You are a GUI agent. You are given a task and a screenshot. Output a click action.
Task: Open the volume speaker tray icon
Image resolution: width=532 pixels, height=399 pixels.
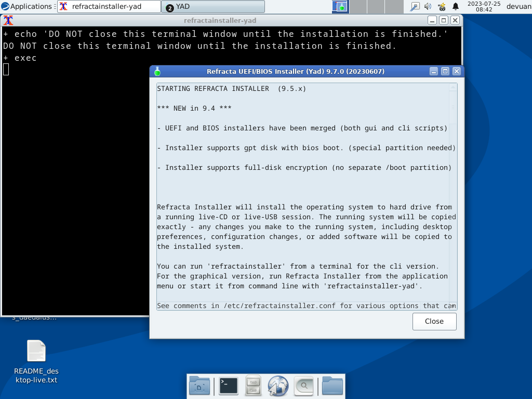coord(428,6)
